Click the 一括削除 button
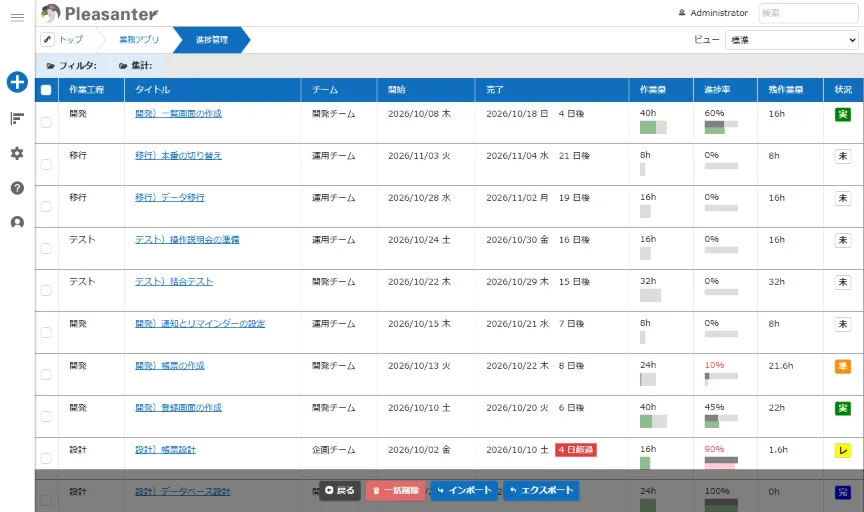Viewport: 864px width, 512px height. click(396, 491)
